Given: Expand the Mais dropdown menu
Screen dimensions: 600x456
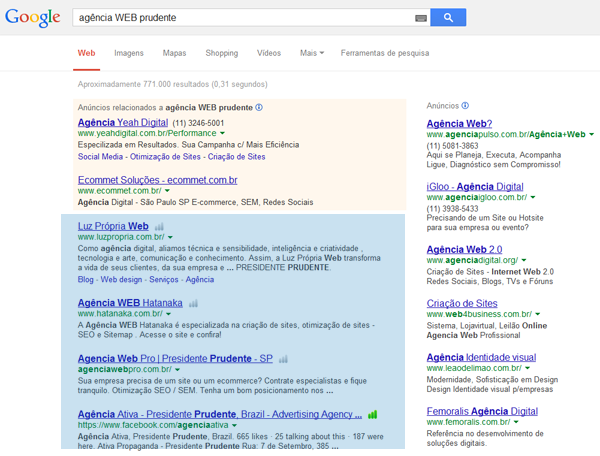Looking at the screenshot, I should pos(312,53).
